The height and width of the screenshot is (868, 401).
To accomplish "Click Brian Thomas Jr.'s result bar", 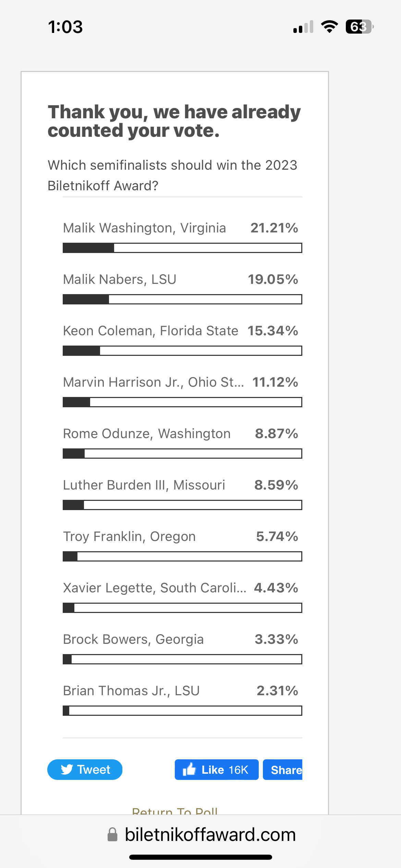I will point(182,711).
